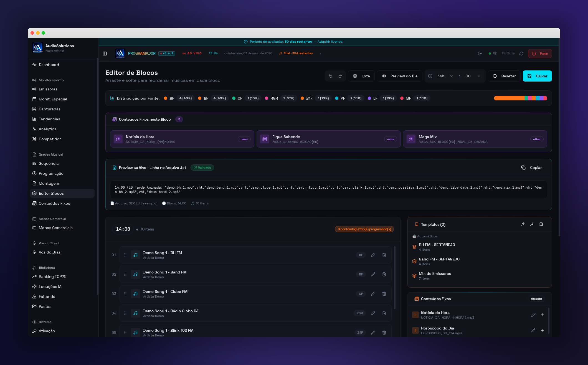
Task: Delete Demo Song 1 - Clube FM trash icon
Action: [x=384, y=294]
